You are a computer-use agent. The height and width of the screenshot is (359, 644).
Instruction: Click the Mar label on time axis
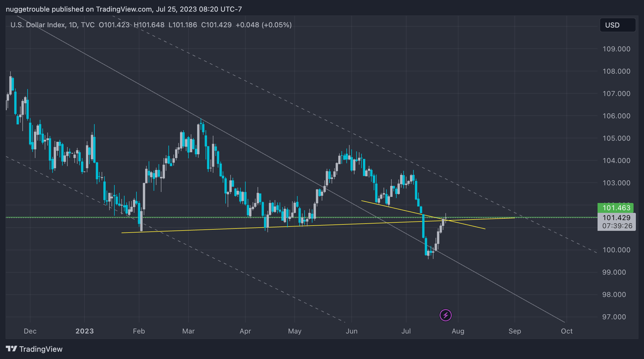pyautogui.click(x=188, y=331)
